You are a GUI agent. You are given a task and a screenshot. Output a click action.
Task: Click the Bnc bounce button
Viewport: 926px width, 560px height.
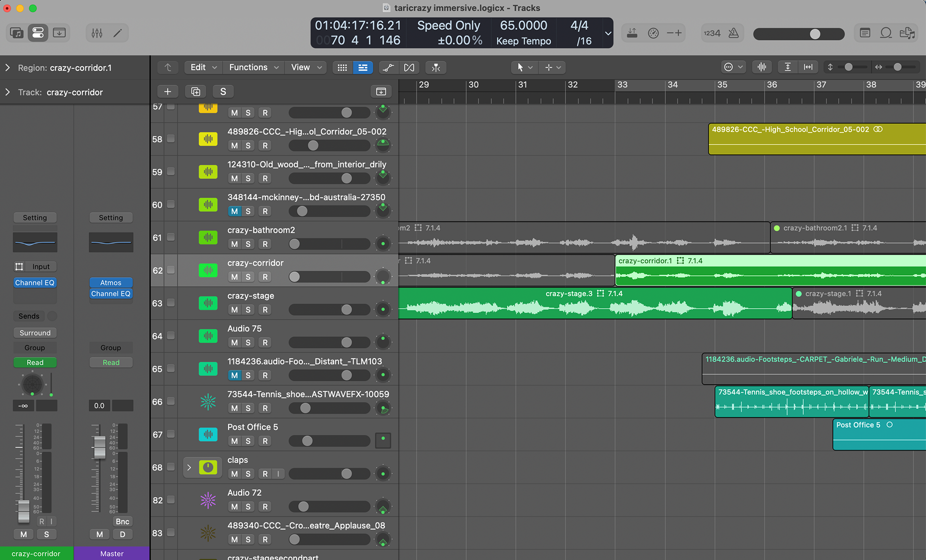click(x=122, y=521)
